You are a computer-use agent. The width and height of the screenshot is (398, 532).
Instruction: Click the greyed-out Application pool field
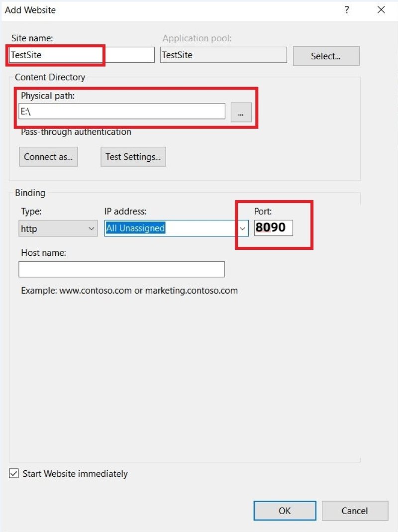click(223, 55)
